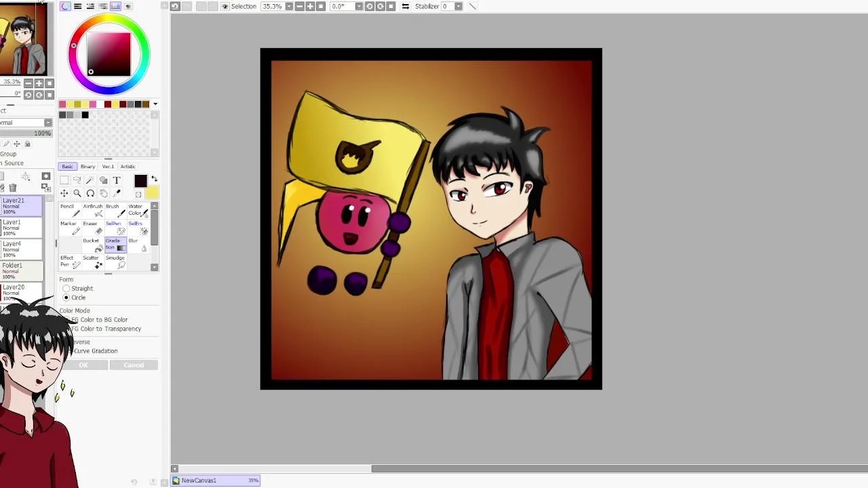Choose the shape tool
The image size is (868, 488).
pos(103,180)
